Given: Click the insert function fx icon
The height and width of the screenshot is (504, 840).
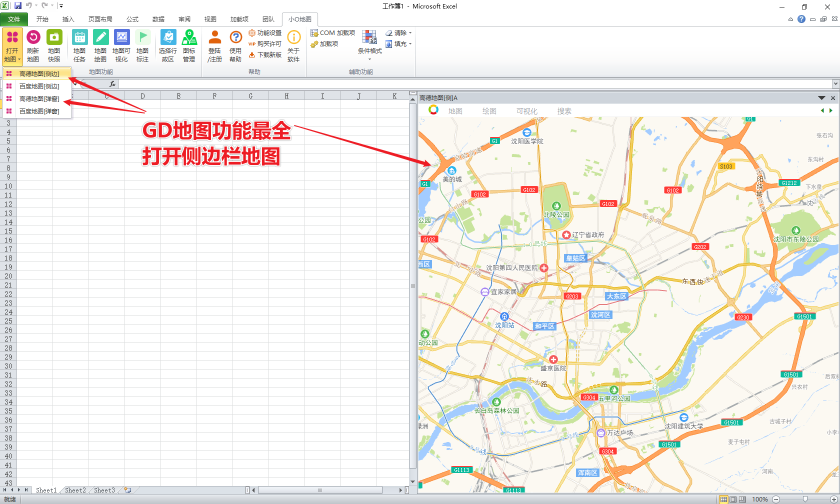Looking at the screenshot, I should [112, 84].
